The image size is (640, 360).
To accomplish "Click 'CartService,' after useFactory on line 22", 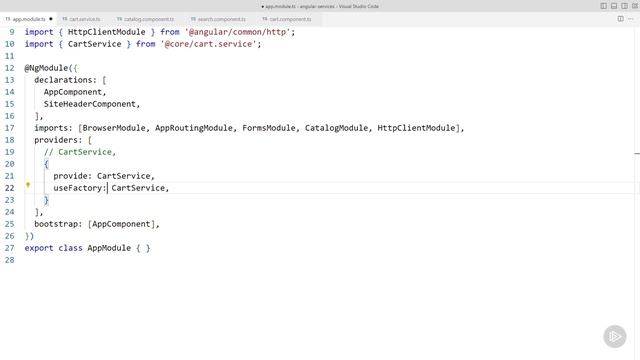I will click(x=140, y=188).
